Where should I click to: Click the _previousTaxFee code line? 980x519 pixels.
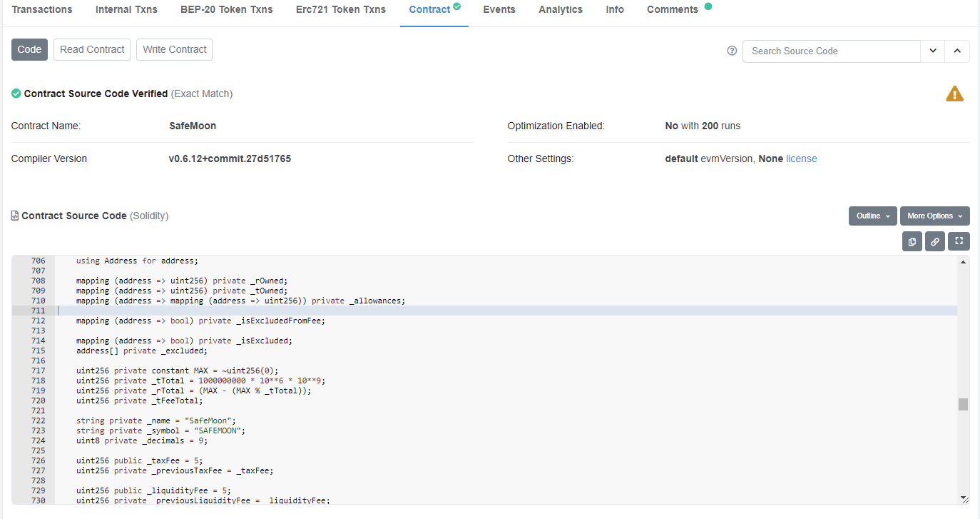[x=175, y=470]
